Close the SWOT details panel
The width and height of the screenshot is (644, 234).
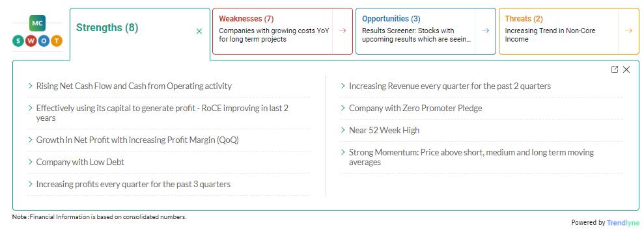coord(626,70)
